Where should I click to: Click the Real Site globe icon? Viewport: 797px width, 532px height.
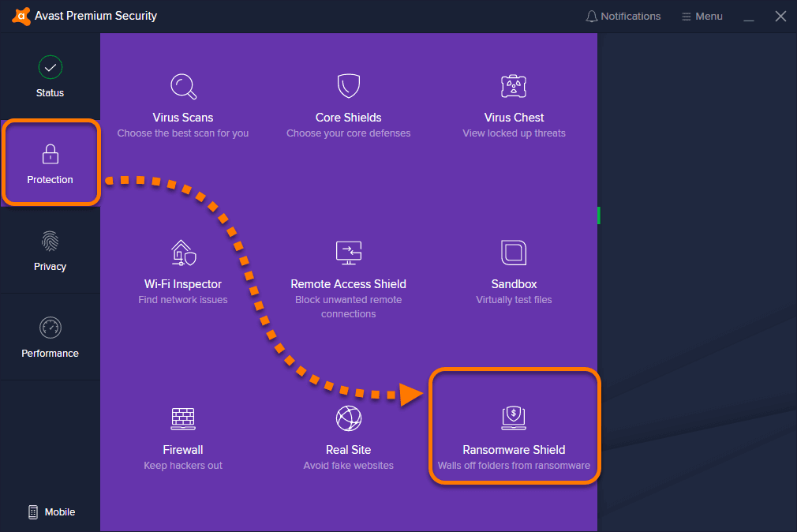[349, 418]
